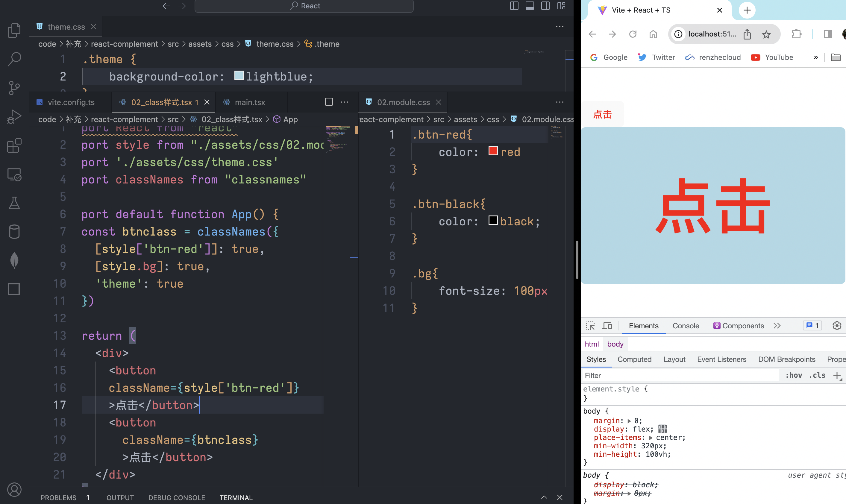846x504 pixels.
Task: Toggle DevTools device toolbar
Action: point(607,326)
